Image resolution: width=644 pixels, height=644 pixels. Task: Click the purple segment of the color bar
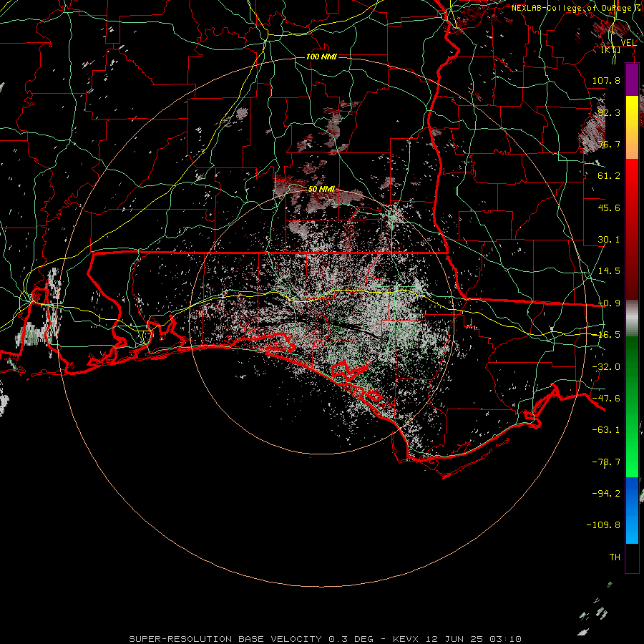[x=632, y=80]
